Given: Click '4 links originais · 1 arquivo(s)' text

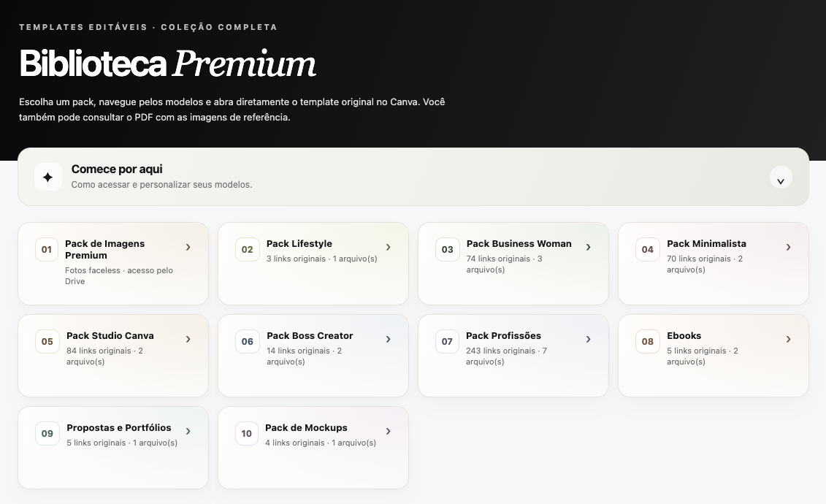Looking at the screenshot, I should (x=321, y=443).
